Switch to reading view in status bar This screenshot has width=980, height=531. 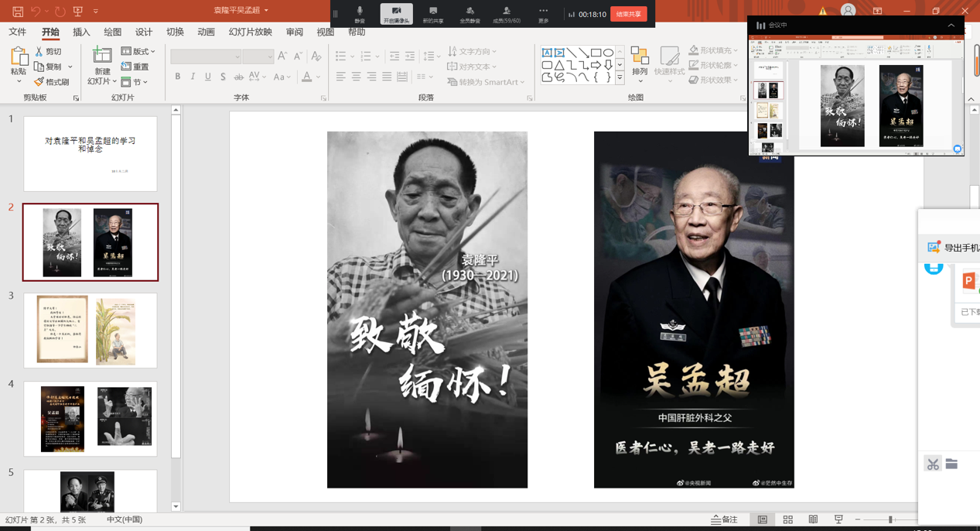tap(813, 520)
